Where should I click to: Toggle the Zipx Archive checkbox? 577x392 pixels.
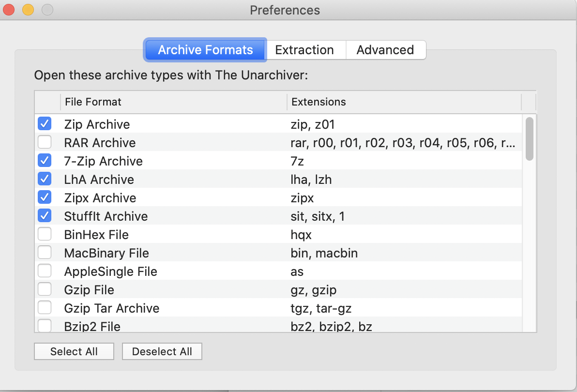pyautogui.click(x=45, y=197)
